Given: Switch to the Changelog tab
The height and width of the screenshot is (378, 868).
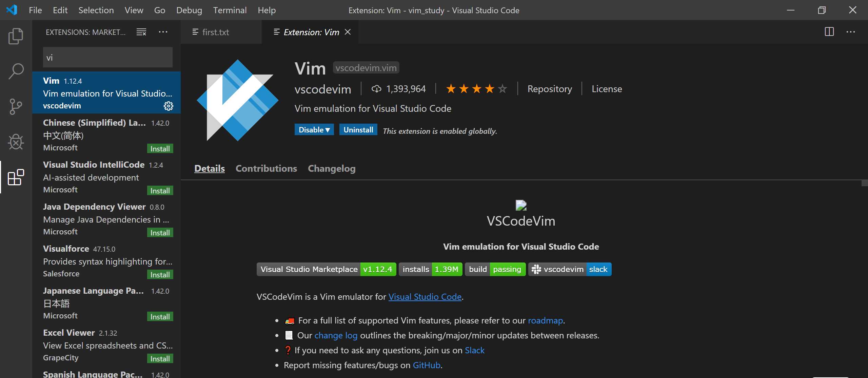Looking at the screenshot, I should point(332,168).
